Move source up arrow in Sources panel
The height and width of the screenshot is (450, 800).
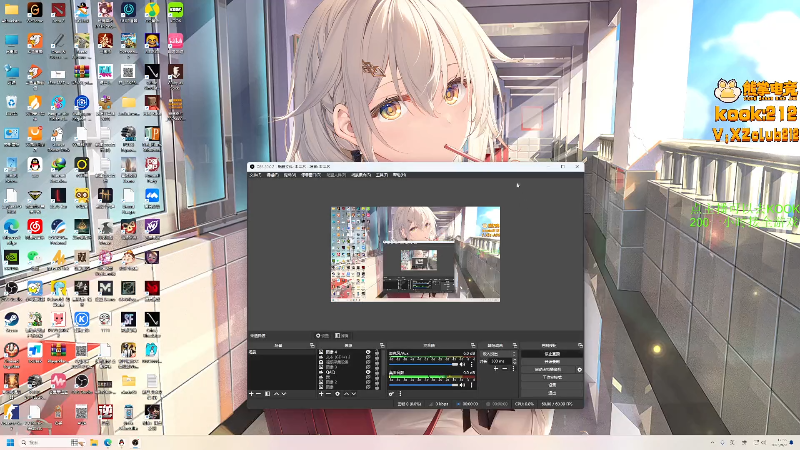[x=346, y=394]
